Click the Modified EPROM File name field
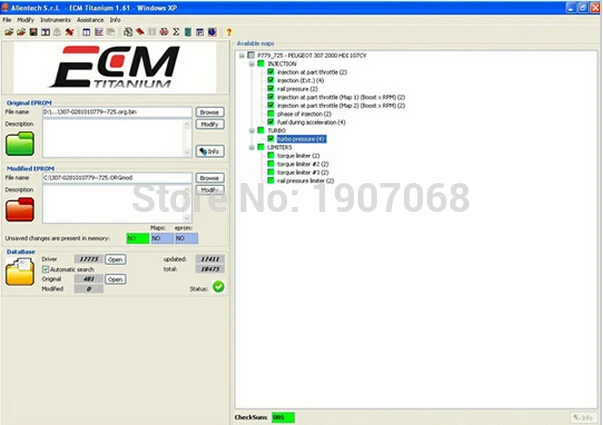Screen dimensions: 603x425 [x=117, y=178]
